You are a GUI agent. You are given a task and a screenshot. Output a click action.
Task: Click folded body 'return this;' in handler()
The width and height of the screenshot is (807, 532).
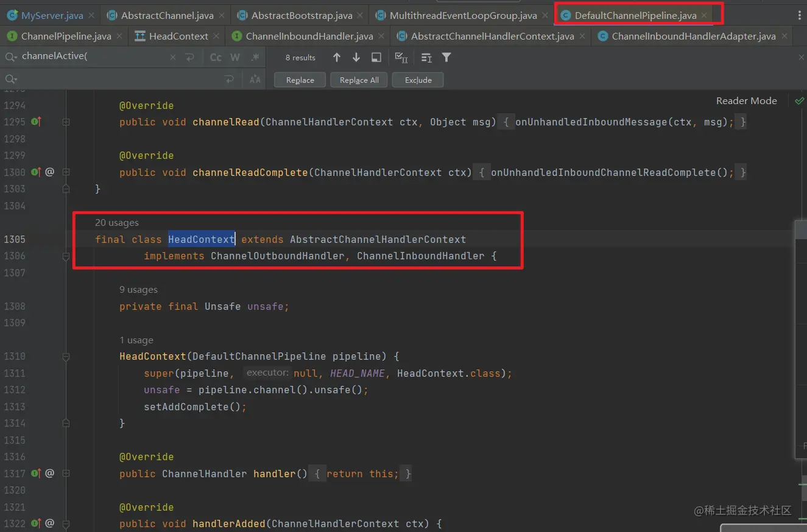pos(362,474)
